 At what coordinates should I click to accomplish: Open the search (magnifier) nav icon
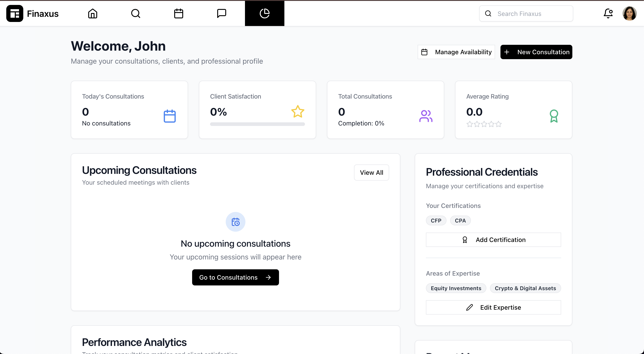click(x=135, y=13)
